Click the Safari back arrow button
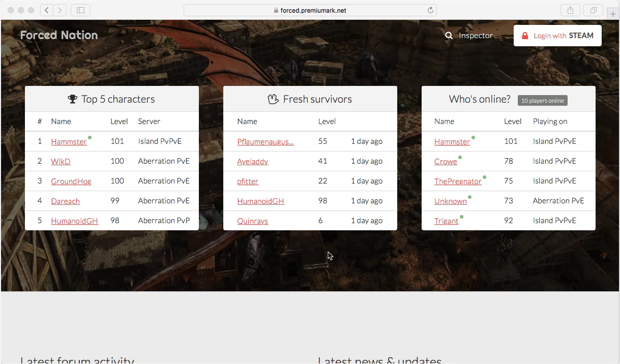Screen dimensions: 620x364 [x=47, y=10]
